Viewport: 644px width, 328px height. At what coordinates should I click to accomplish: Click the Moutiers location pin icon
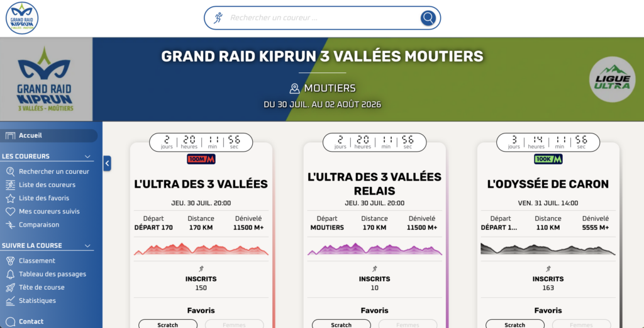point(294,88)
